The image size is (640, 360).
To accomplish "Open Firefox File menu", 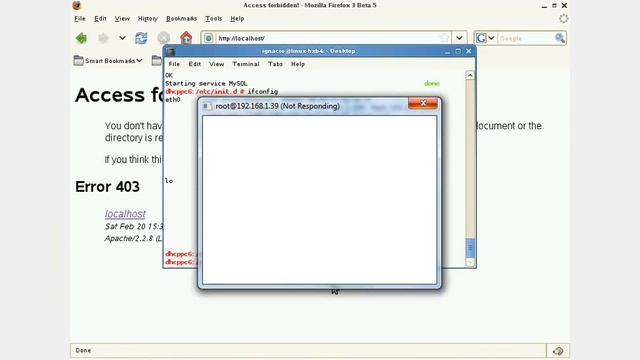I will click(80, 18).
